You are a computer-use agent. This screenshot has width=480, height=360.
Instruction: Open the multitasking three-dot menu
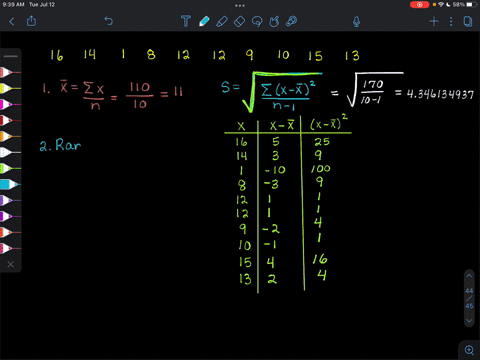click(240, 5)
